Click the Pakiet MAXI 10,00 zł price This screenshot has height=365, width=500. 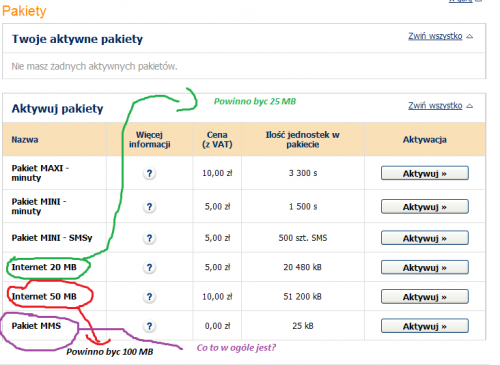point(217,173)
